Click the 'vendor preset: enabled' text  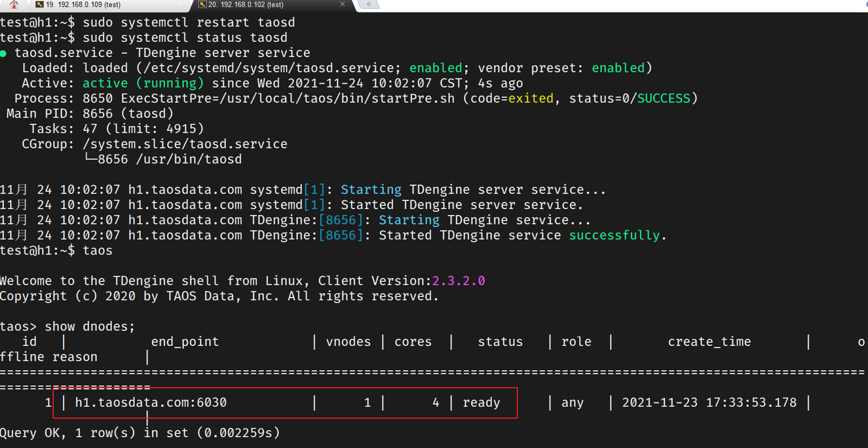[x=561, y=68]
